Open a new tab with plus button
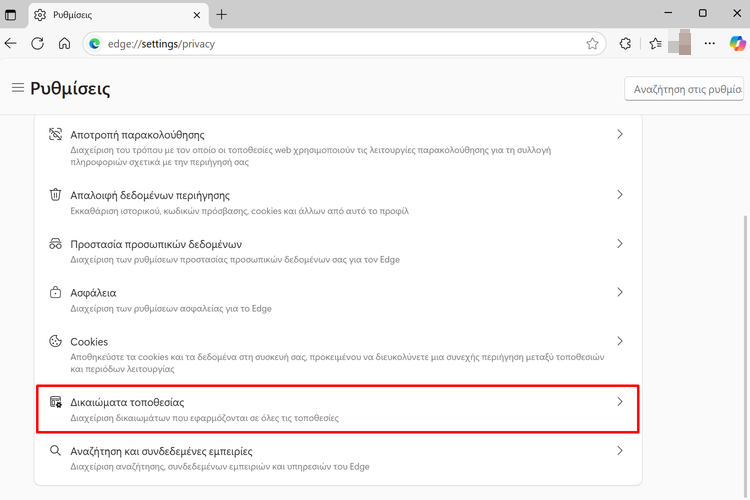Viewport: 750px width, 500px height. pyautogui.click(x=221, y=15)
